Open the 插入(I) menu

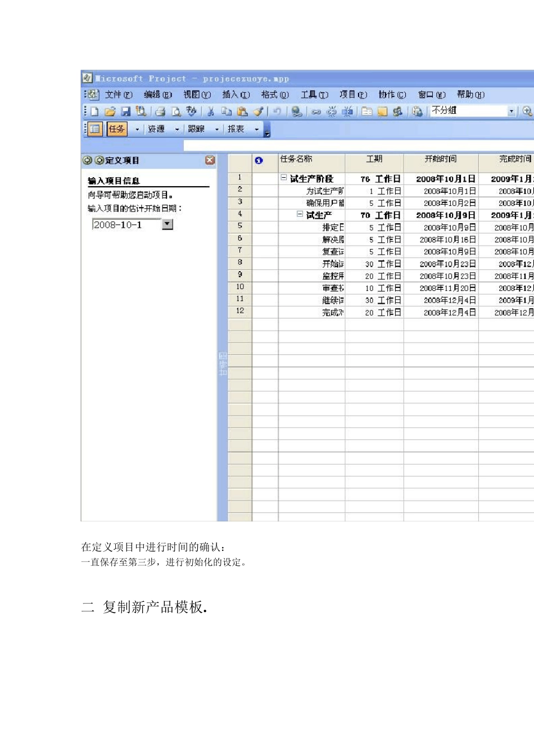(236, 94)
